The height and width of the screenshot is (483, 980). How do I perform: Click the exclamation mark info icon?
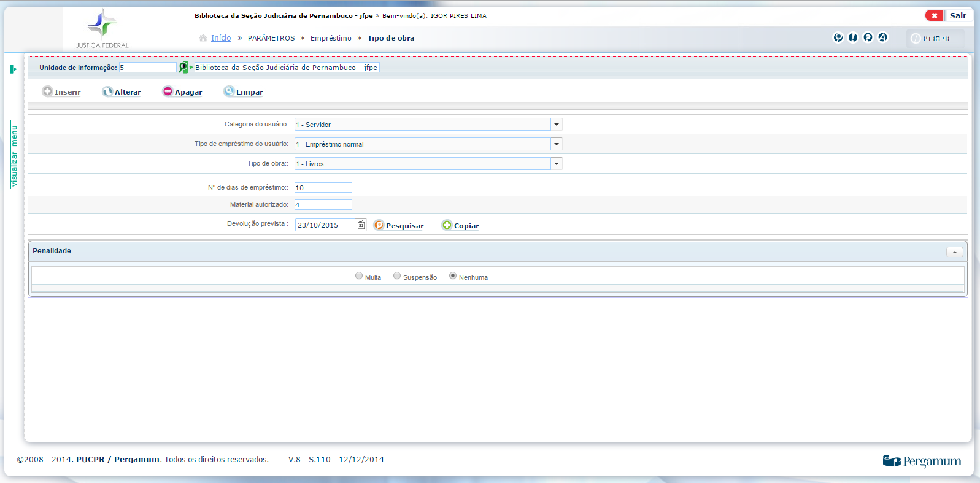853,37
